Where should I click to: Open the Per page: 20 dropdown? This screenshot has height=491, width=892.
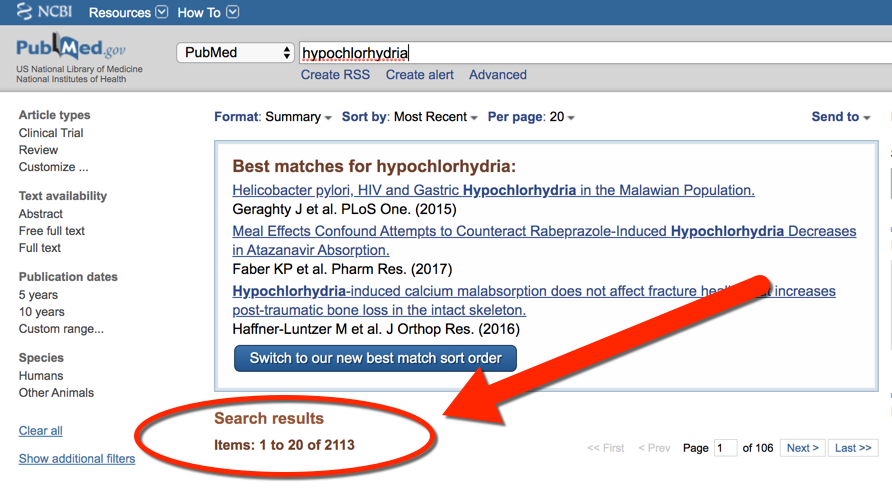click(531, 117)
